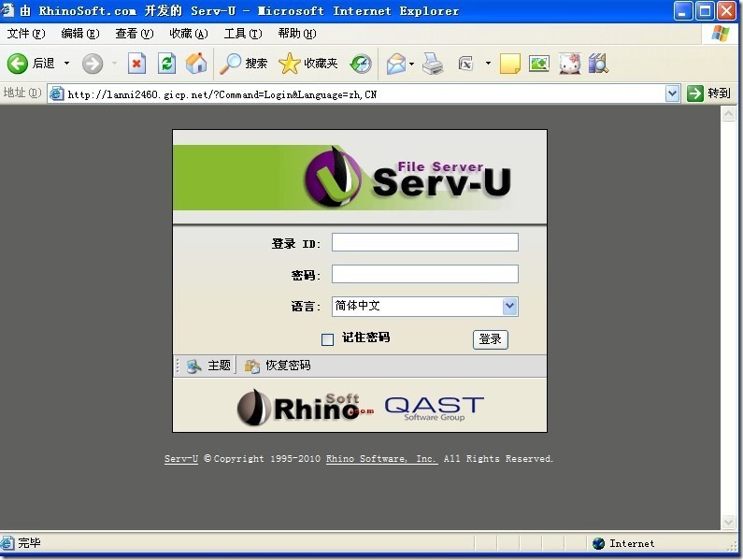
Task: Click the Refresh page icon
Action: pyautogui.click(x=166, y=63)
